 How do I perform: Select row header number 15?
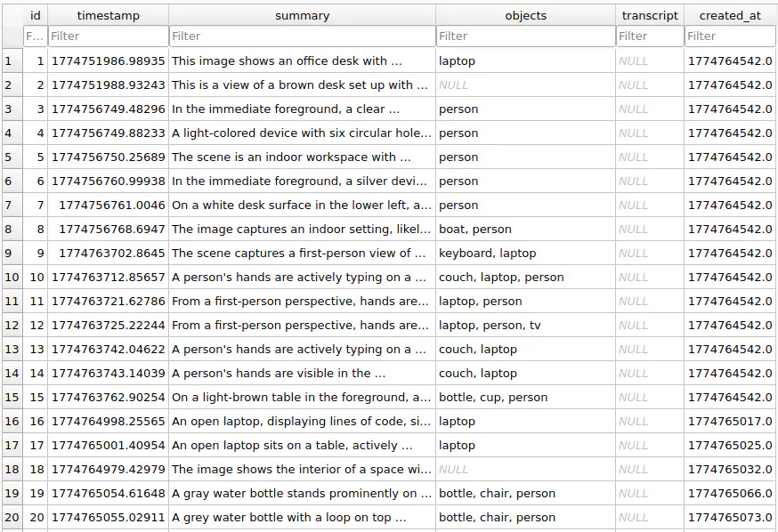click(x=12, y=397)
